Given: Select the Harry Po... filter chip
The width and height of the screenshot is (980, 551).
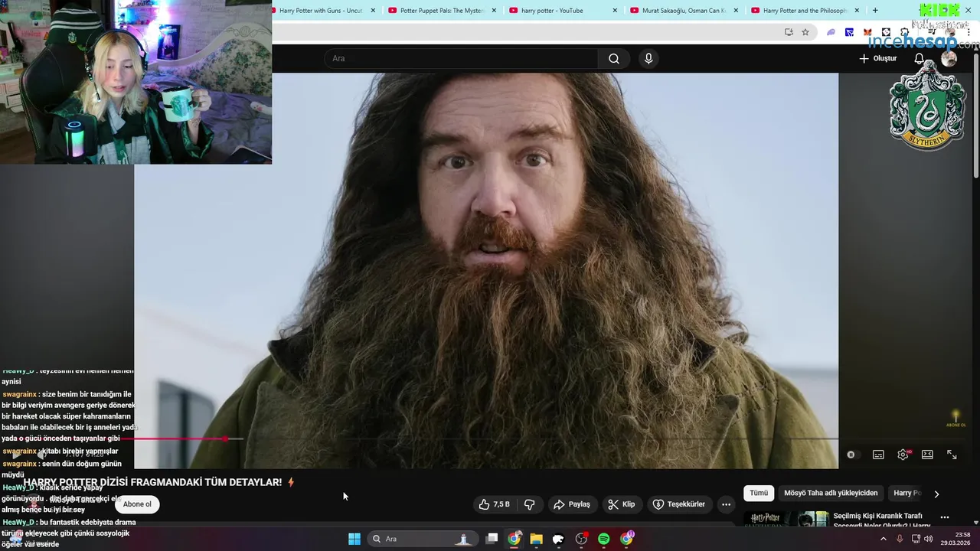Looking at the screenshot, I should 907,494.
